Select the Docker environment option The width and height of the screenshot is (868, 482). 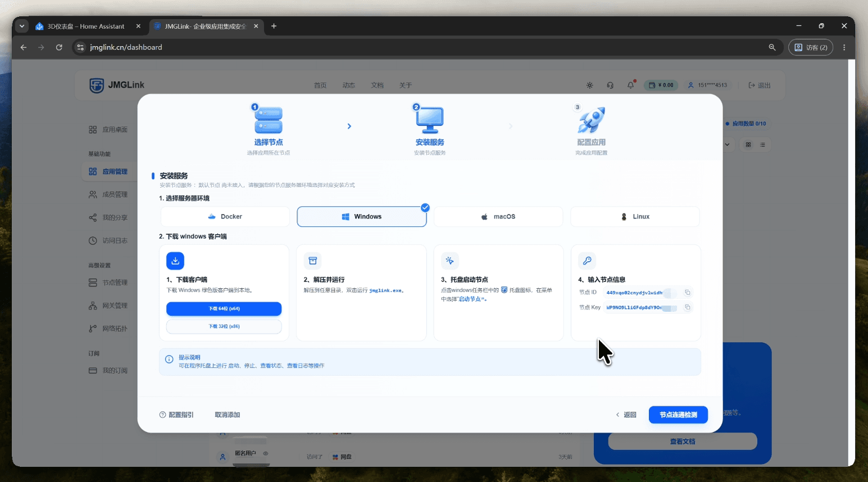[225, 217]
